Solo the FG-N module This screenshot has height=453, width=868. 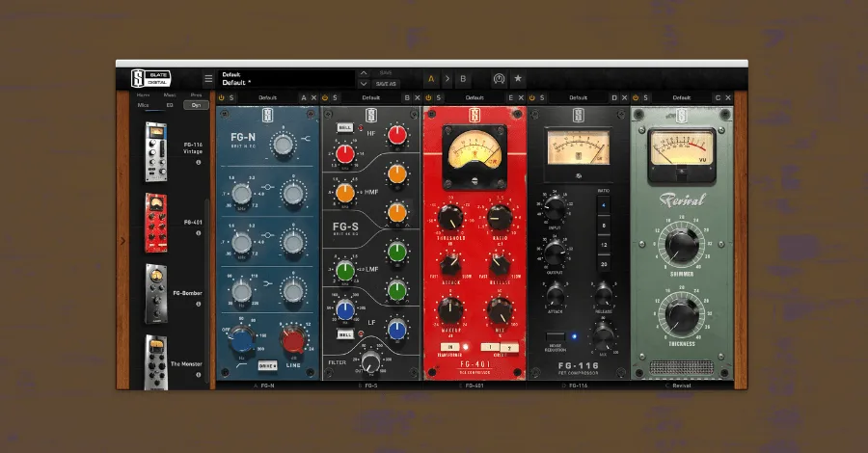(x=231, y=98)
